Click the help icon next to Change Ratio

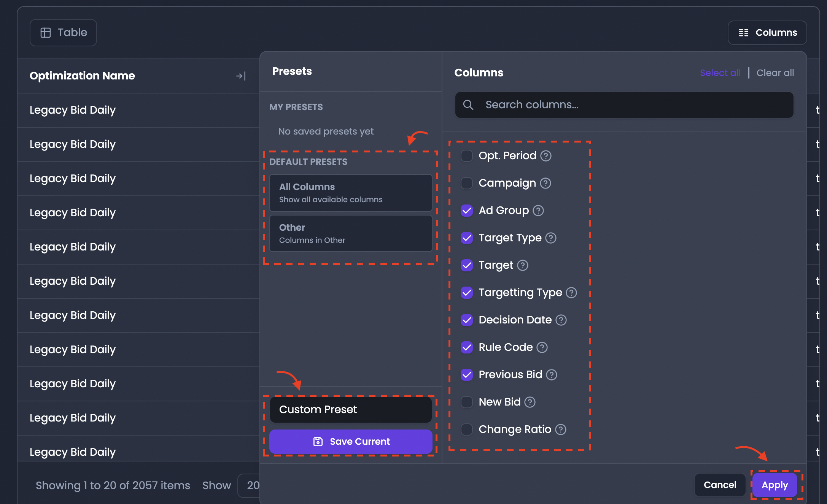pos(561,430)
